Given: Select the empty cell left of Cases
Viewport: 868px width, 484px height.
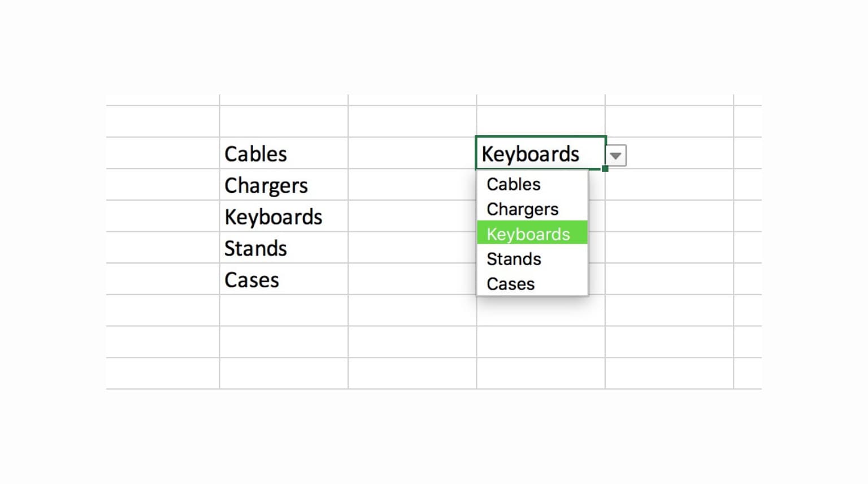Looking at the screenshot, I should click(163, 279).
